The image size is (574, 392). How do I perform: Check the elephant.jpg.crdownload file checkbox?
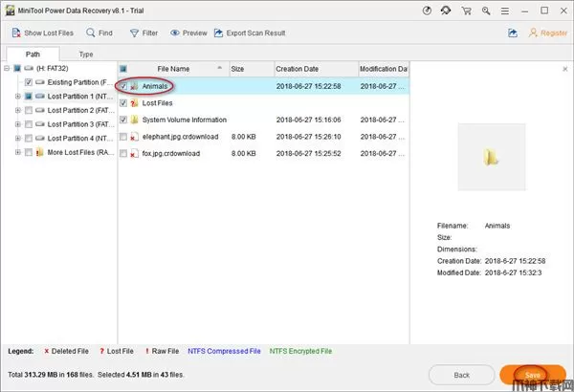[124, 137]
